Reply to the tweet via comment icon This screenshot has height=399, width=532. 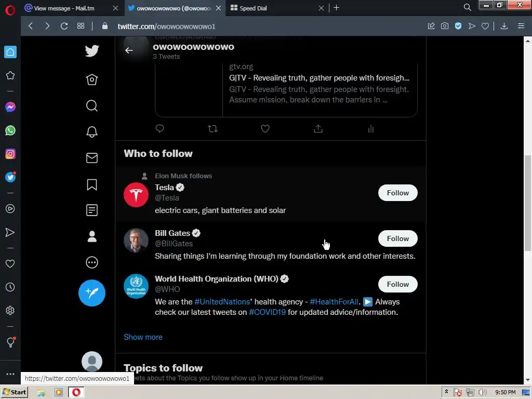159,129
